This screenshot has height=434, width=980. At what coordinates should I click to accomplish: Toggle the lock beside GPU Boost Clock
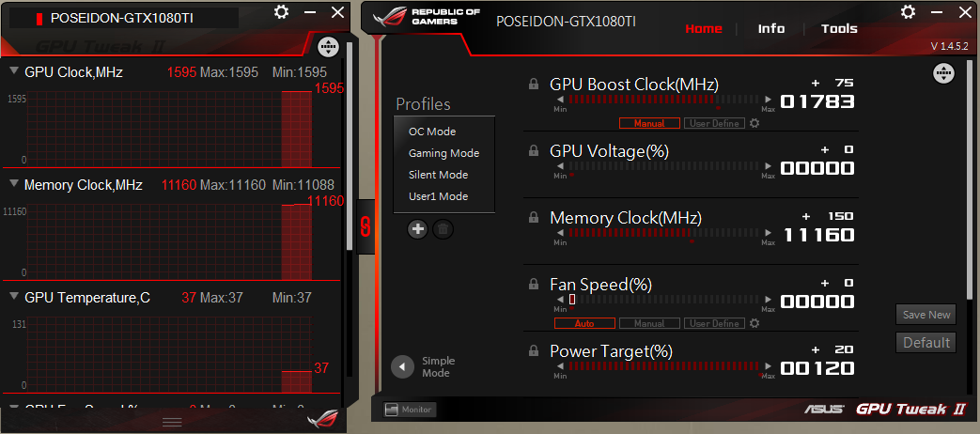534,84
